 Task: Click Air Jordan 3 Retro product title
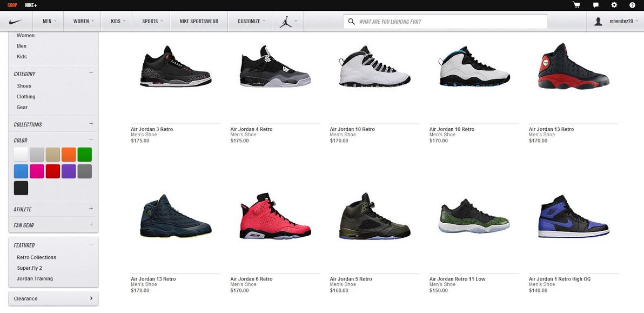[152, 129]
